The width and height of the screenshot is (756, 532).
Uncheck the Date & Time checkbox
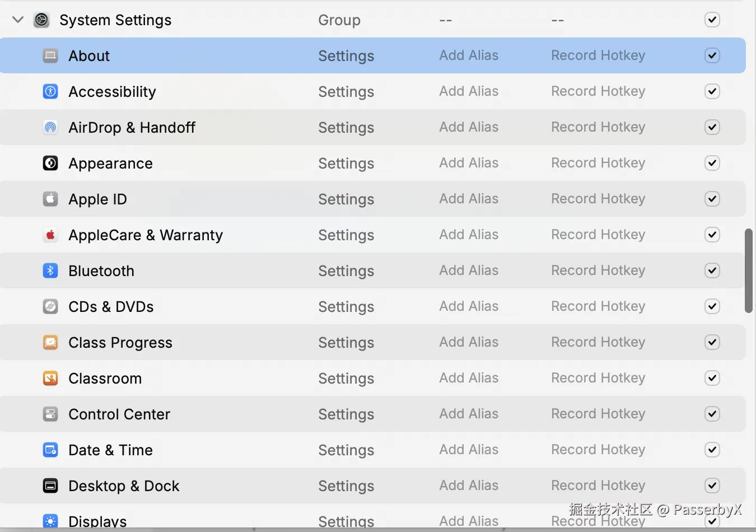pos(712,450)
